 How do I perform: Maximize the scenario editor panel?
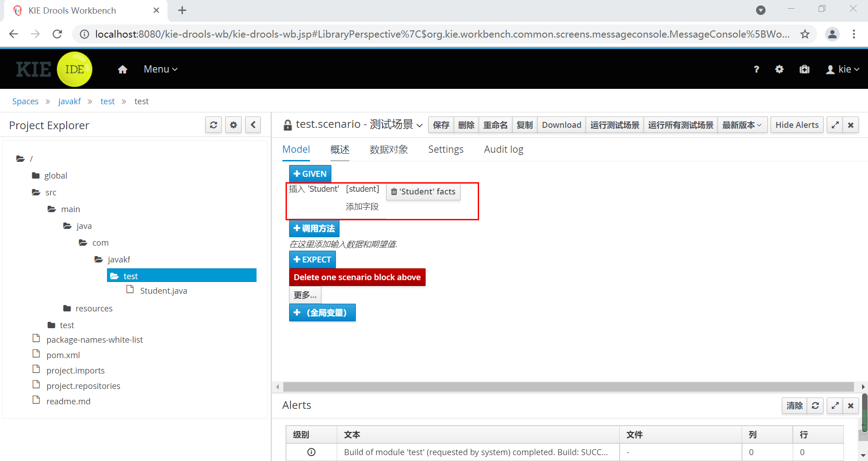point(835,125)
